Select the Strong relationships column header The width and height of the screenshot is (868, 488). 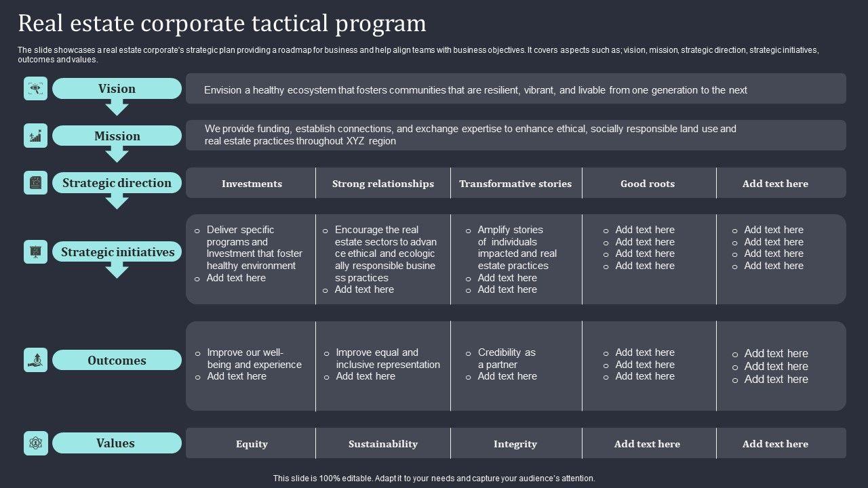[383, 184]
